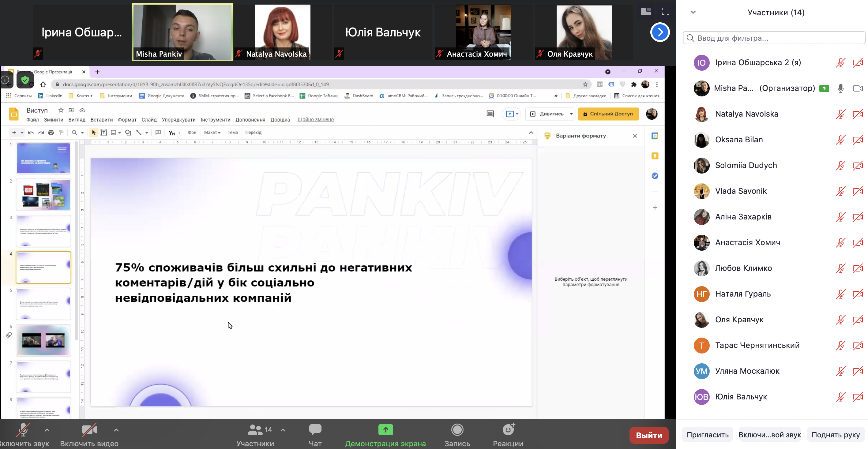Viewport: 868px width, 449px height.
Task: Open the Слайд menu
Action: 149,120
